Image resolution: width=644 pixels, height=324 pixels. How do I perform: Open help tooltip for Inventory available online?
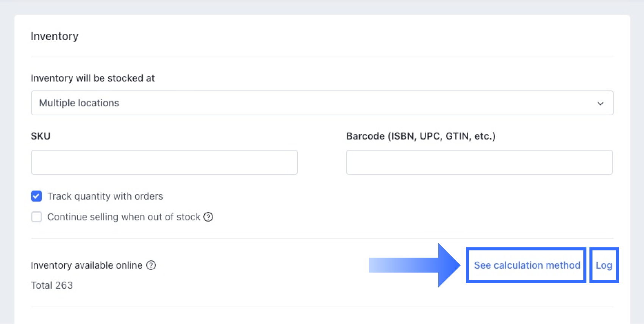151,265
